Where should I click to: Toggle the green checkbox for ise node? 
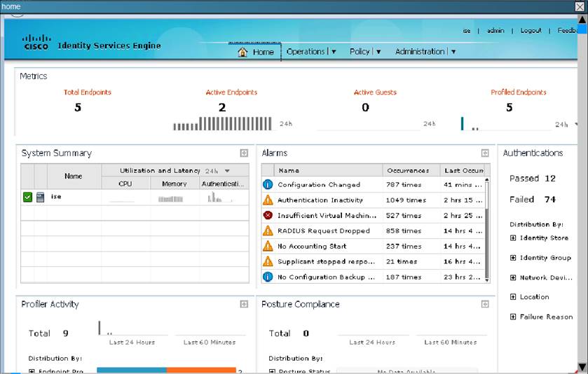27,198
